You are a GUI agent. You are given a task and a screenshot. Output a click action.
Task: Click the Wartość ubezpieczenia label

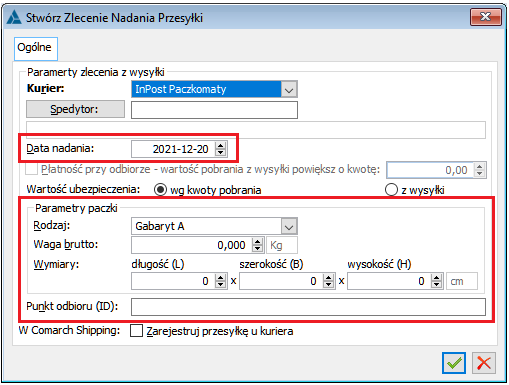pyautogui.click(x=83, y=189)
